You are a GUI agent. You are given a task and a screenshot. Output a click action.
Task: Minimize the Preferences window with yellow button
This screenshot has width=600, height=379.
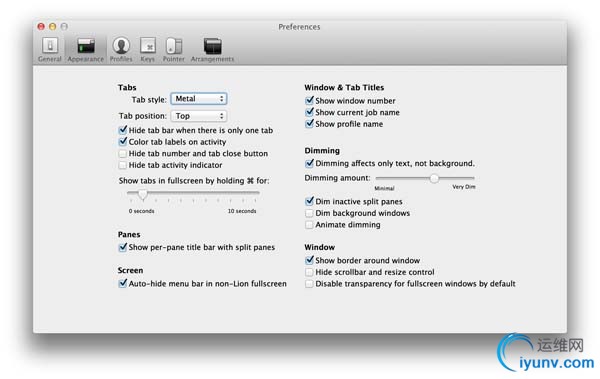coord(52,26)
